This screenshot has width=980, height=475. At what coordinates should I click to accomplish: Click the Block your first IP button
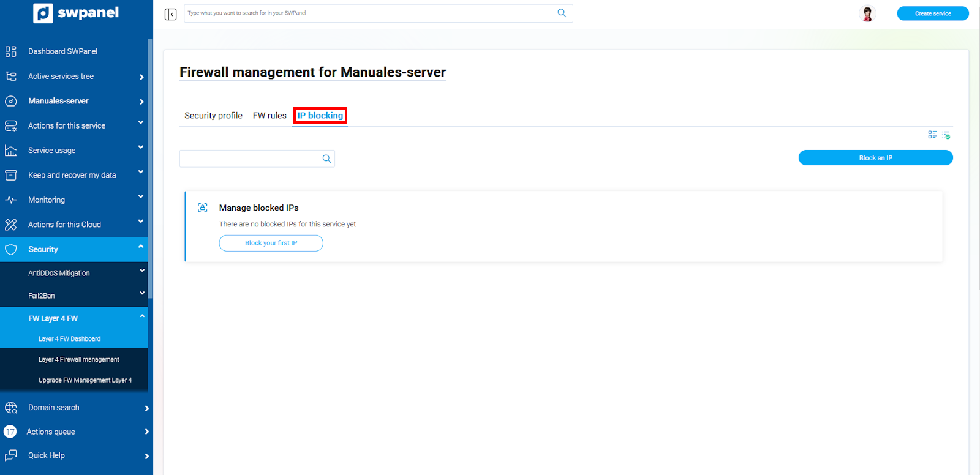(x=271, y=243)
